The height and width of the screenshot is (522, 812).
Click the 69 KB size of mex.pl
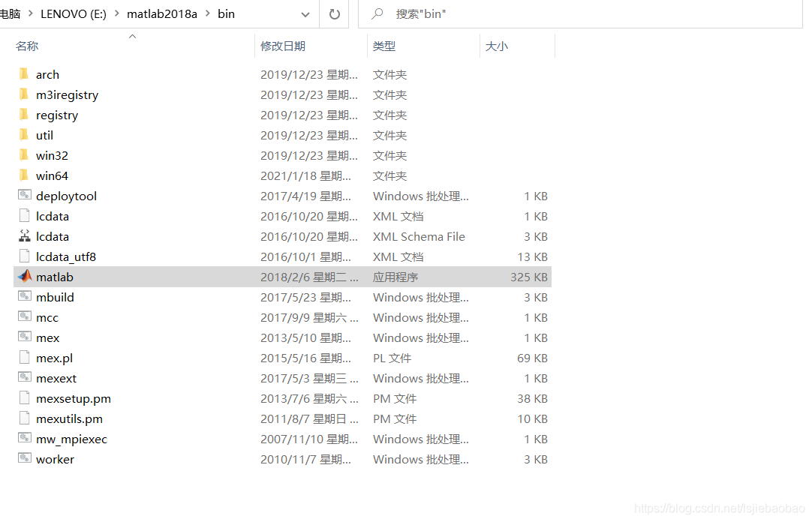point(532,358)
